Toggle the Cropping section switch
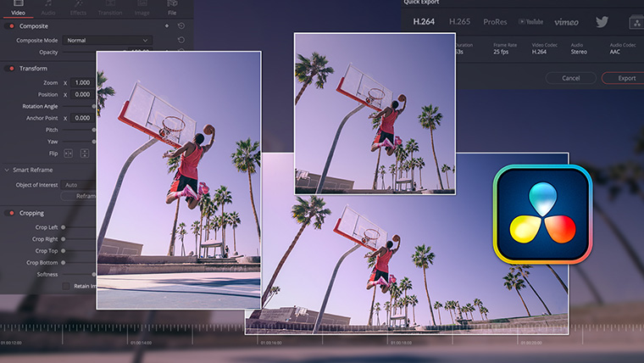Viewport: 644px width, 363px height. pyautogui.click(x=11, y=213)
